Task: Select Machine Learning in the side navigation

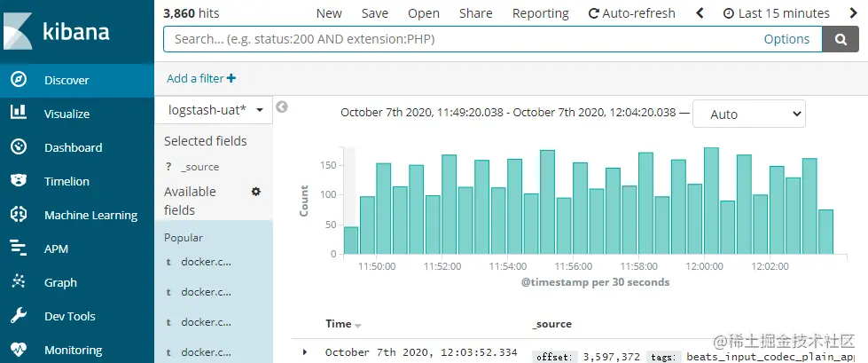Action: (90, 215)
